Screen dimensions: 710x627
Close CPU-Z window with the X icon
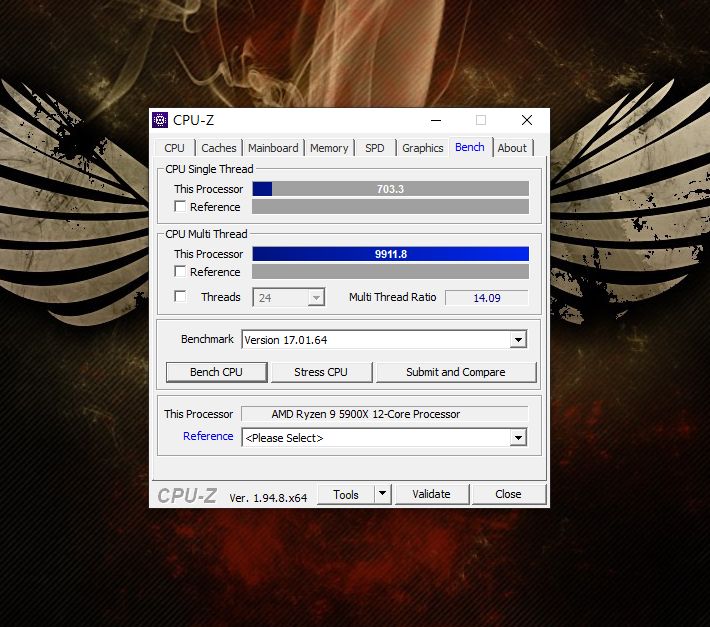pyautogui.click(x=527, y=120)
